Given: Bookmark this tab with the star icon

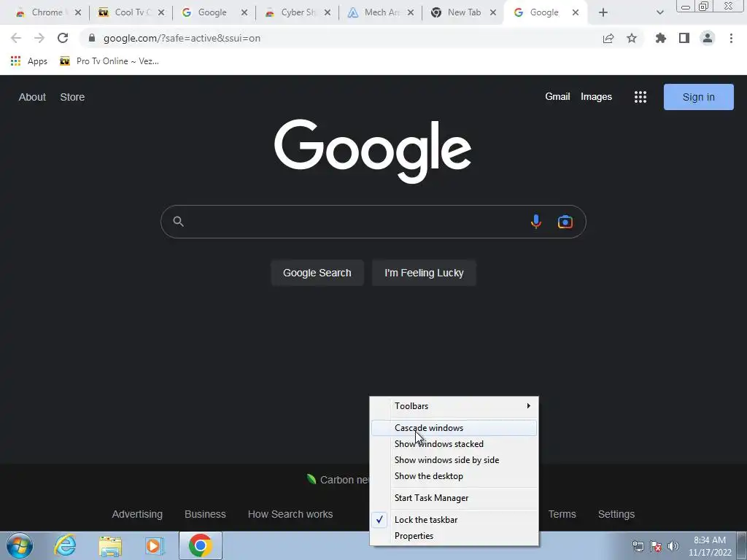Looking at the screenshot, I should 632,38.
